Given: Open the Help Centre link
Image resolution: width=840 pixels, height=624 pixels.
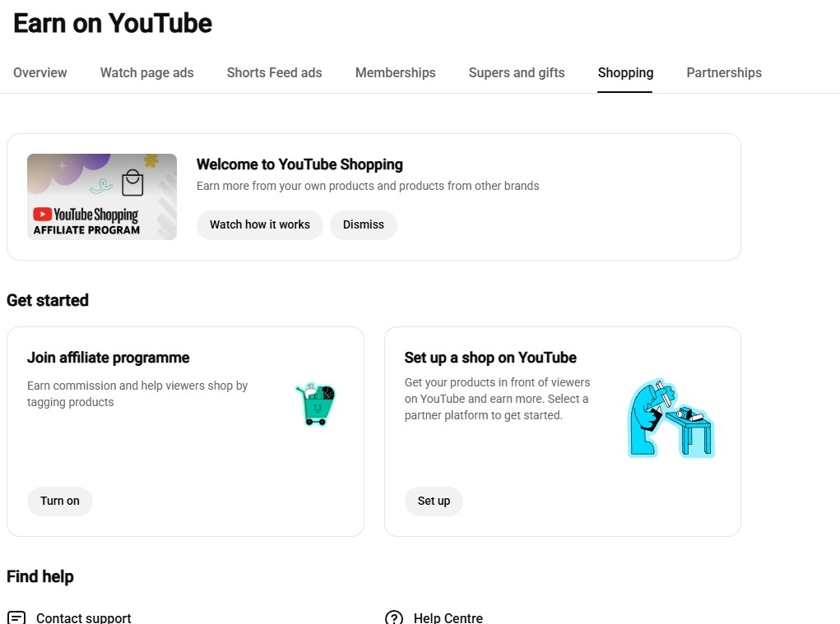Looking at the screenshot, I should tap(448, 618).
